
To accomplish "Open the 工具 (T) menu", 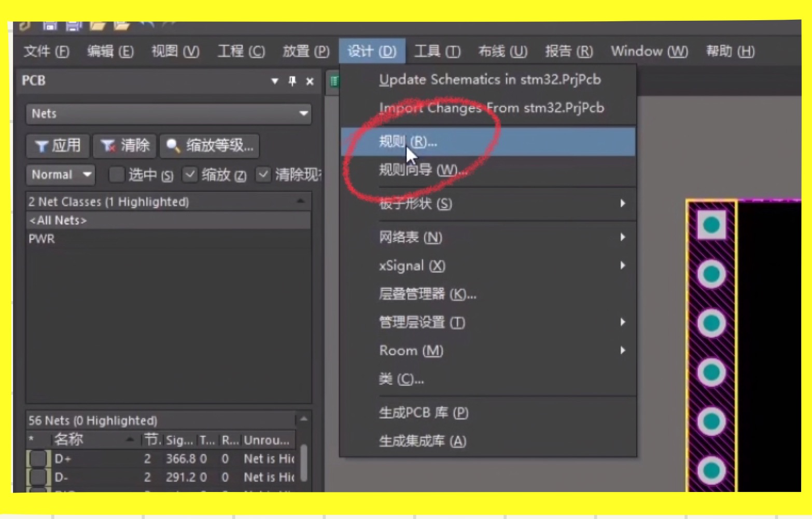I will click(437, 51).
